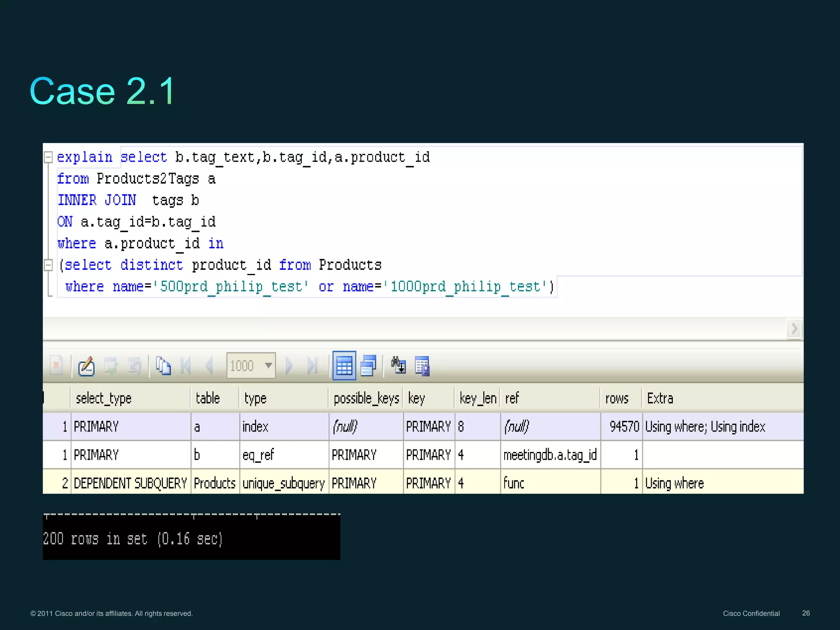Click the find binoculars icon
840x630 pixels.
pos(398,365)
